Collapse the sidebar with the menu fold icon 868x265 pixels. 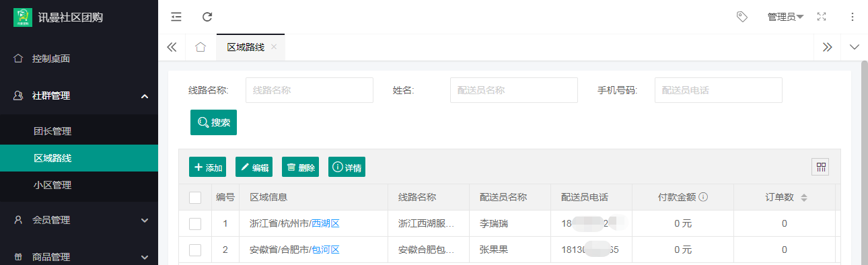click(x=176, y=17)
